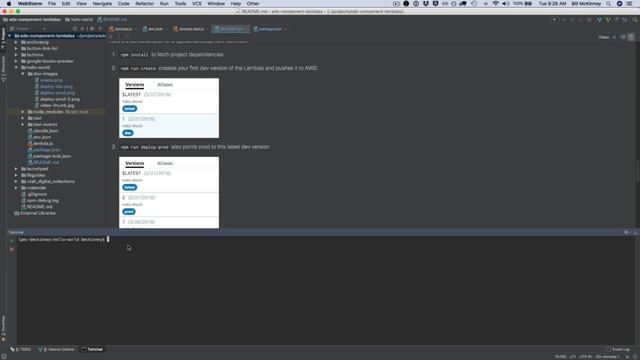Collapse the doc-images folder
The width and height of the screenshot is (640, 360).
click(23, 74)
